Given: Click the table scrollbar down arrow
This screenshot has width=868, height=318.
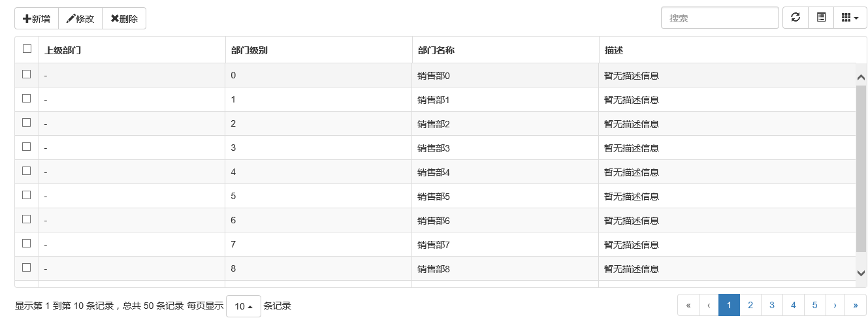Looking at the screenshot, I should 861,274.
